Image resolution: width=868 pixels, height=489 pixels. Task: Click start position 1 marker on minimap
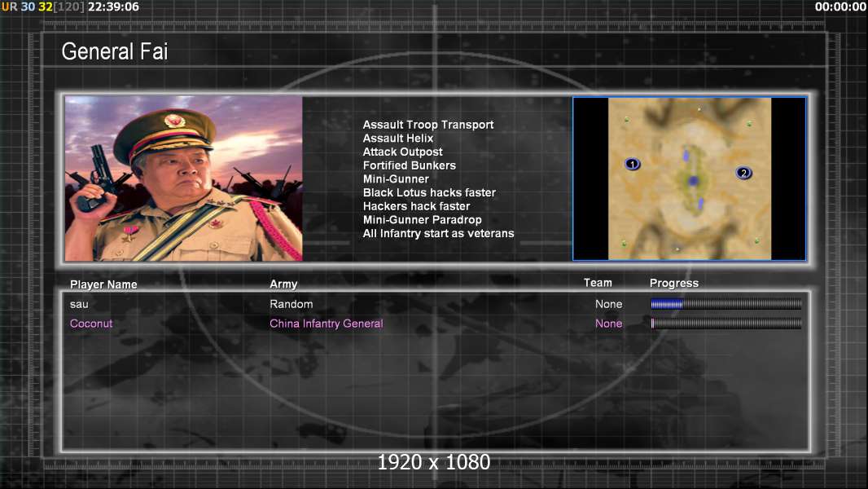[x=633, y=164]
